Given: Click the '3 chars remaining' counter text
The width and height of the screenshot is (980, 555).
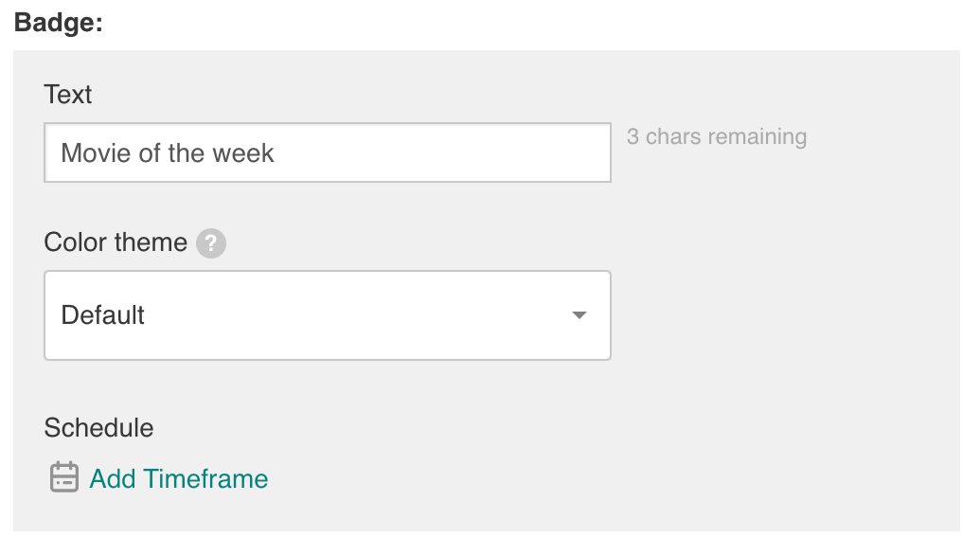Looking at the screenshot, I should point(717,137).
